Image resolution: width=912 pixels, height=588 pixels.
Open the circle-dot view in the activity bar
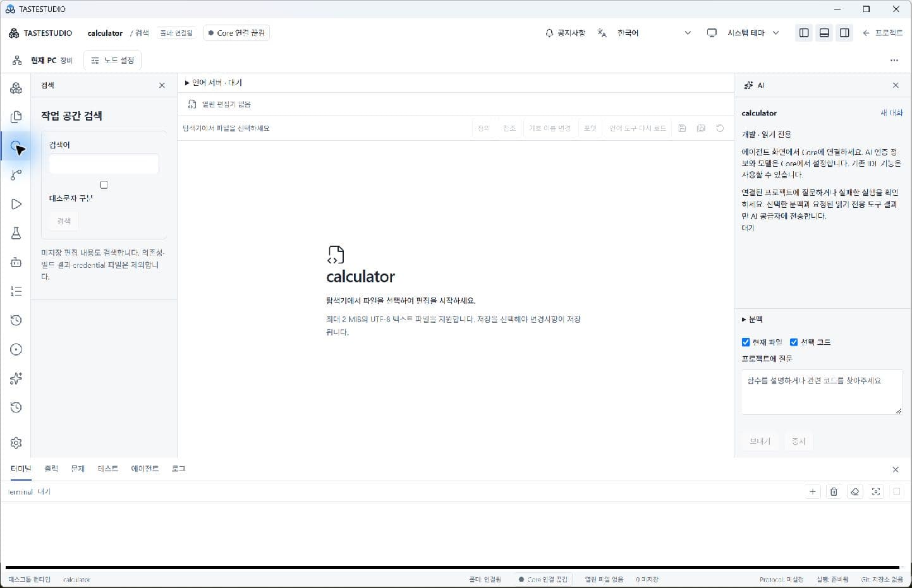pos(16,349)
